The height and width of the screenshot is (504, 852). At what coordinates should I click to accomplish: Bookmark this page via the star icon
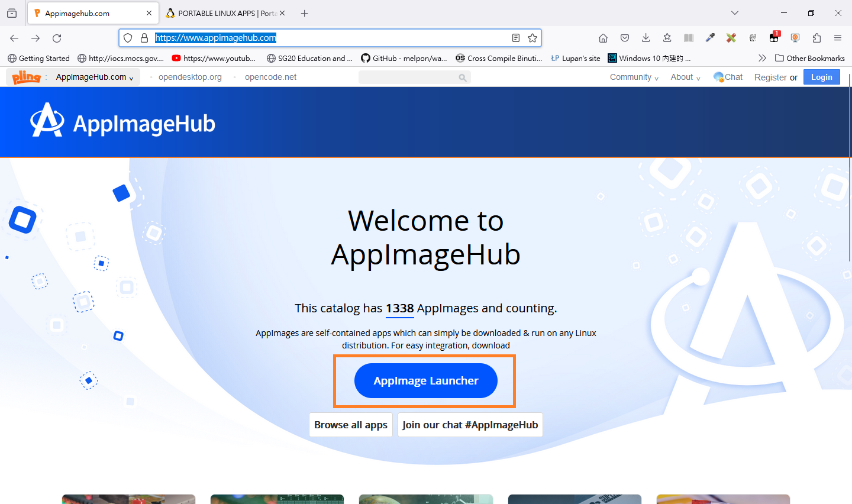[x=532, y=38]
